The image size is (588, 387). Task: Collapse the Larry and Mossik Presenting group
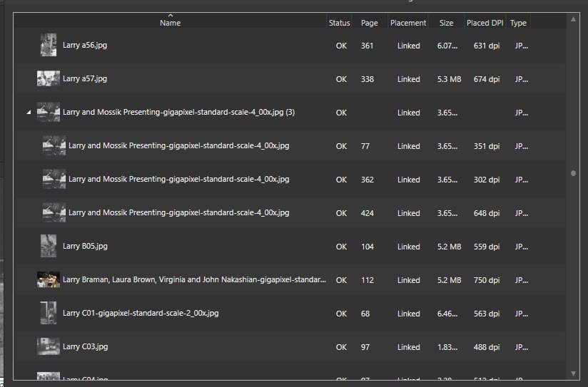29,112
